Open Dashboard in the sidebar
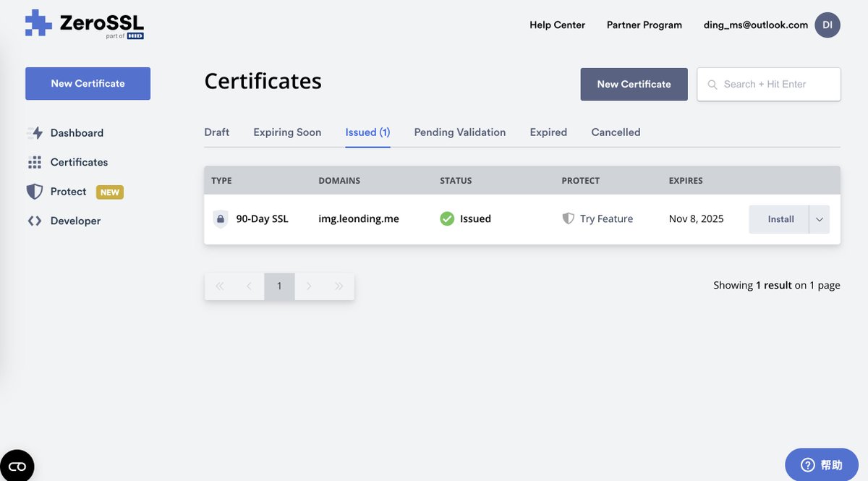 tap(77, 133)
